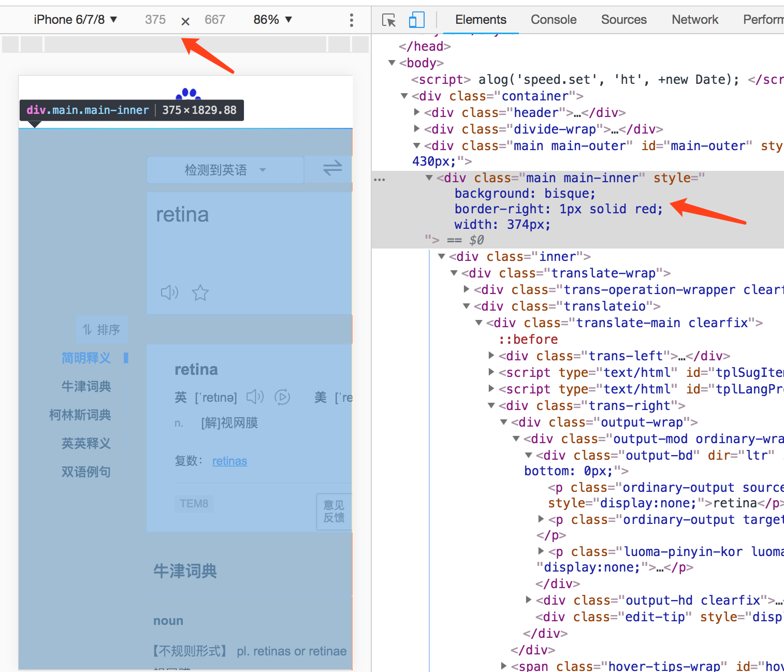Star the retina translation as favorite
Viewport: 784px width, 672px height.
click(x=200, y=293)
